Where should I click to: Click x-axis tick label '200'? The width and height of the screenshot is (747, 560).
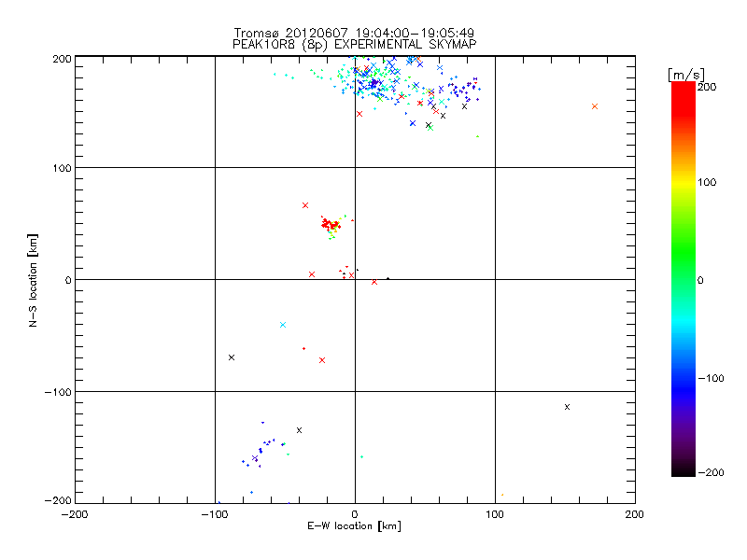pyautogui.click(x=635, y=514)
